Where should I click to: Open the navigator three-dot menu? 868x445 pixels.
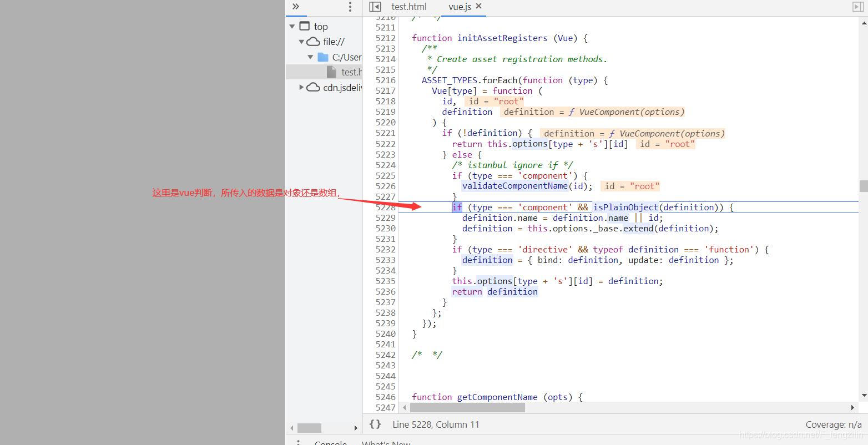click(x=350, y=7)
